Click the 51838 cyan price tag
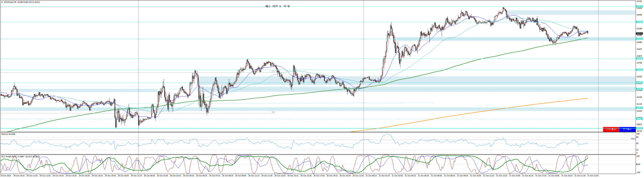Image resolution: width=644 pixels, height=178 pixels. pyautogui.click(x=639, y=58)
